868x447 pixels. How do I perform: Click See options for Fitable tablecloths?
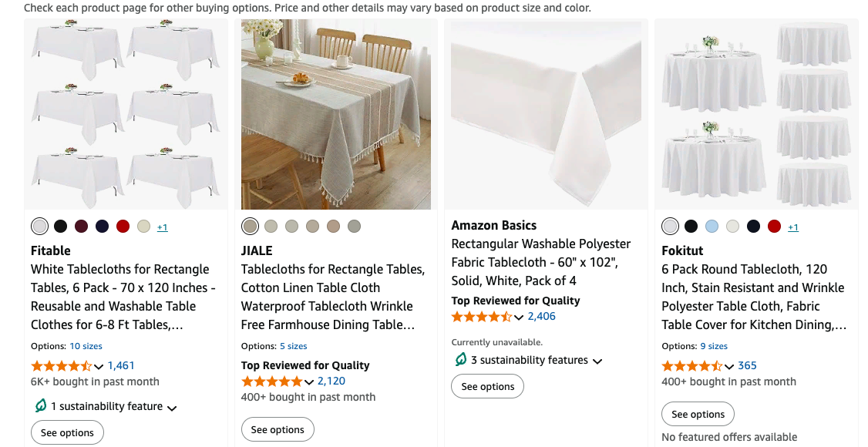(67, 433)
